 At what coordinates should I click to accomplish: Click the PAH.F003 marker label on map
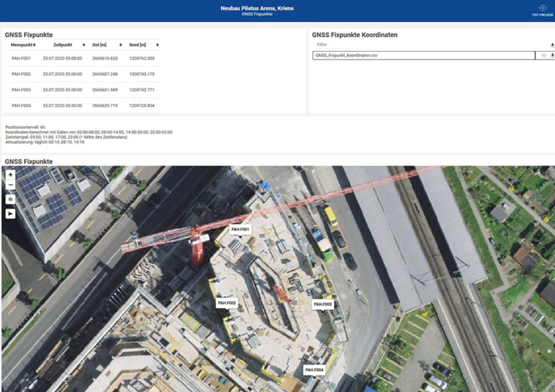click(x=323, y=305)
